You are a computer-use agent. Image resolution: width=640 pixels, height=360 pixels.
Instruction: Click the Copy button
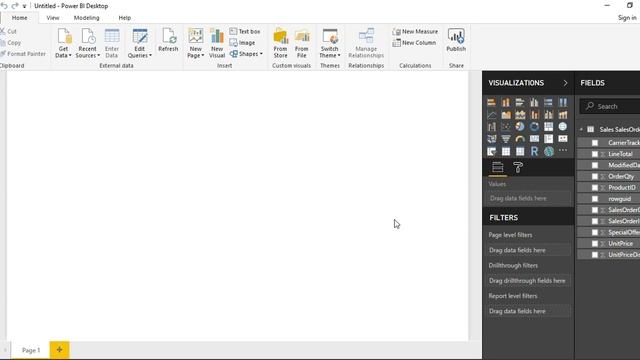[x=11, y=42]
